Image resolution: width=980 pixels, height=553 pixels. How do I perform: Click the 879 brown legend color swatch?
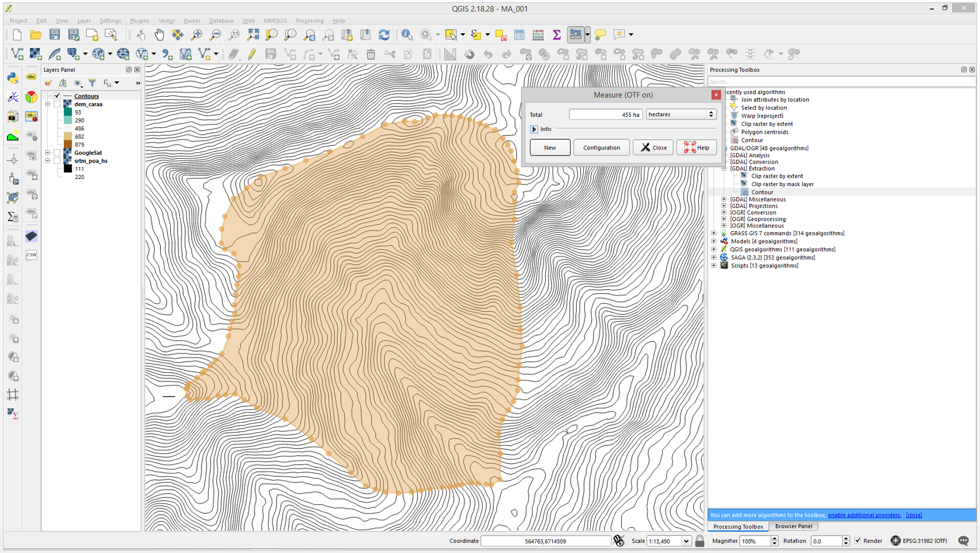pyautogui.click(x=68, y=145)
